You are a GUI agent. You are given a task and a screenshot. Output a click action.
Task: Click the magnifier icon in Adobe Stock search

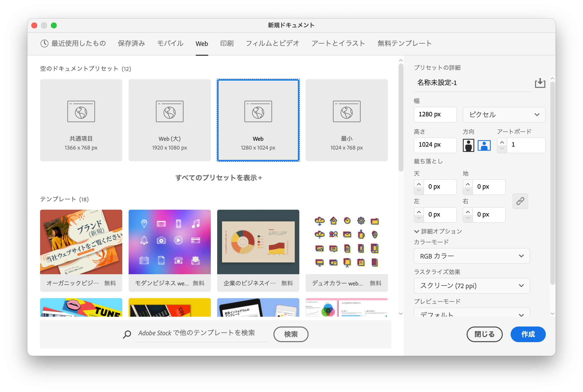pos(127,334)
